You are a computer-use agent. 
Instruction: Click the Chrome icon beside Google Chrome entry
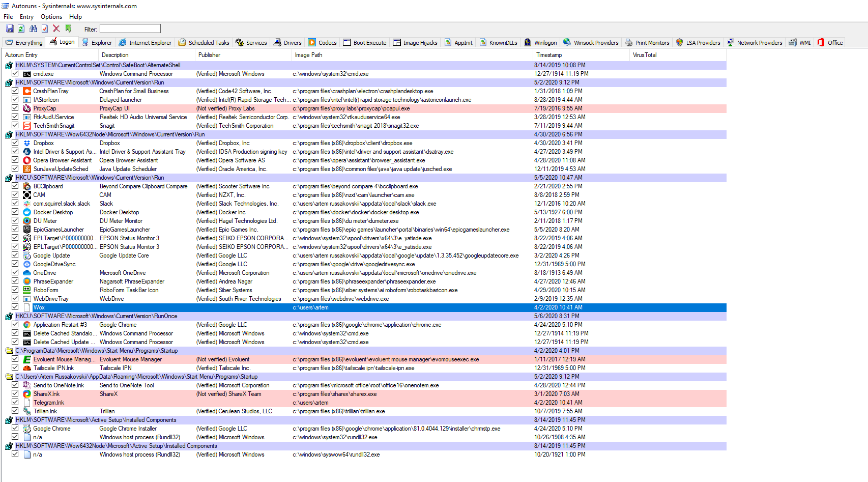(26, 428)
